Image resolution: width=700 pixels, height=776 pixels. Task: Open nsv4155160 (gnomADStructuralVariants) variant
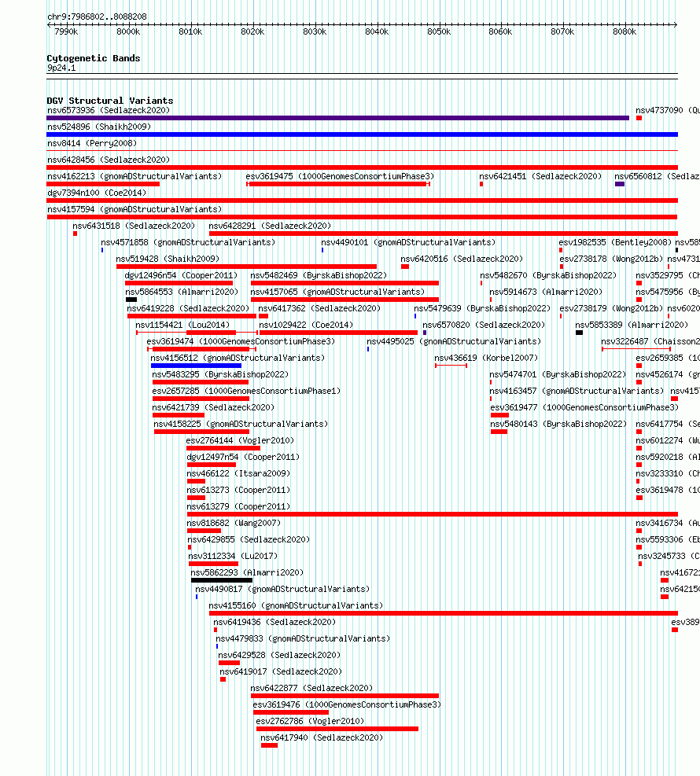pyautogui.click(x=296, y=605)
